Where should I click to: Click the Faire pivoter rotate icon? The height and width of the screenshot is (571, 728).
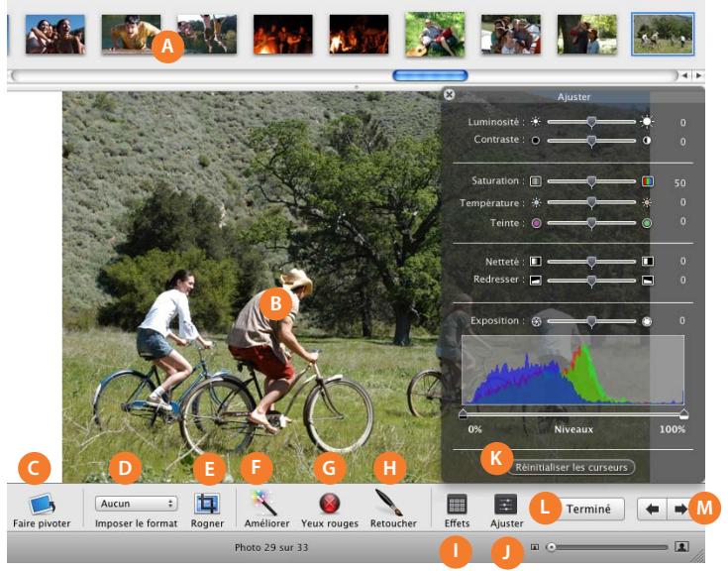coord(42,505)
